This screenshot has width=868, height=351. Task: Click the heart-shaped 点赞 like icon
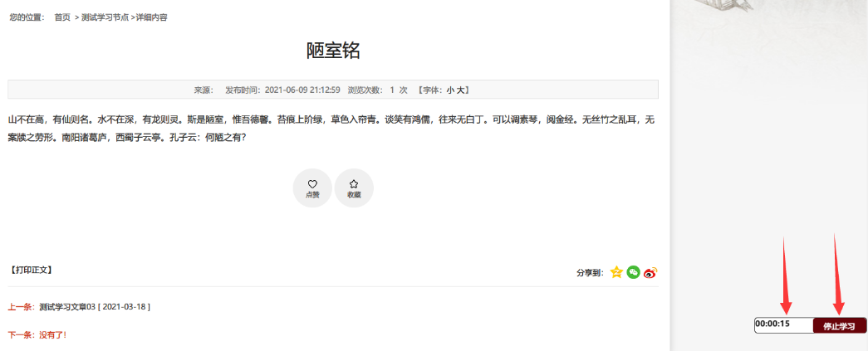312,184
